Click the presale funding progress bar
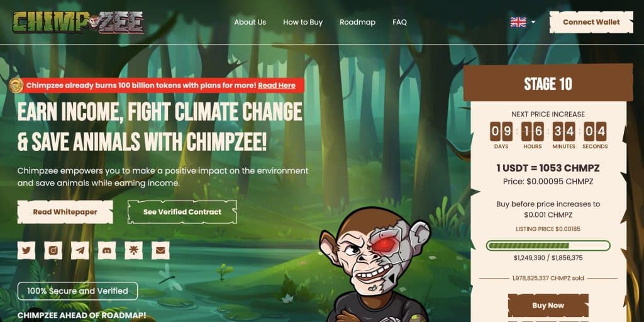Screen dimensions: 644x322 (548, 246)
